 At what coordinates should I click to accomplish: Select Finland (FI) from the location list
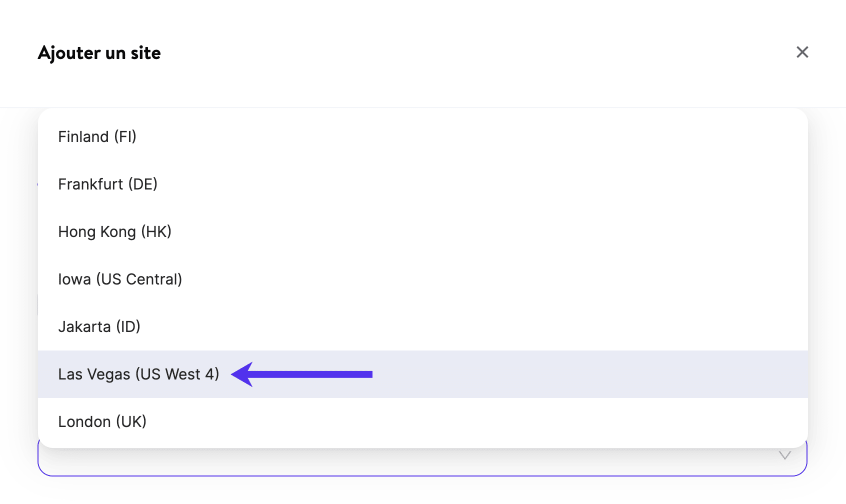tap(97, 136)
